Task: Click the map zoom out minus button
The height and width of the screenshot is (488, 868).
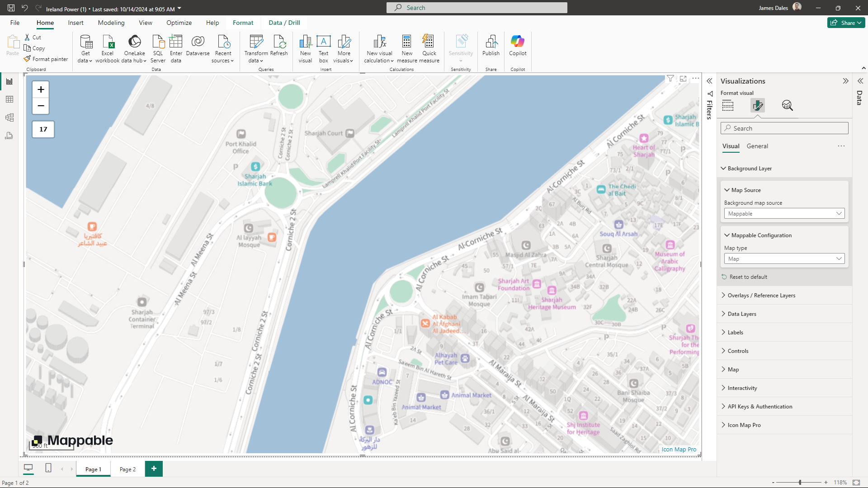Action: 41,106
